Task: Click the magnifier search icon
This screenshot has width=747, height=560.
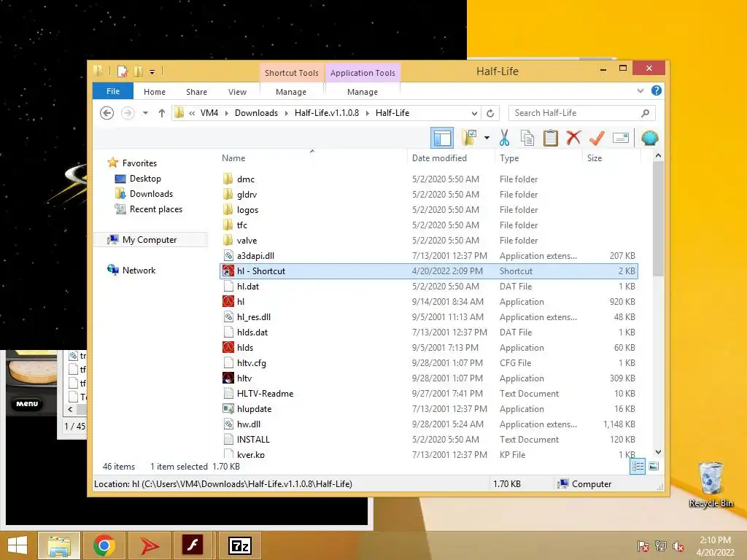Action: 646,113
